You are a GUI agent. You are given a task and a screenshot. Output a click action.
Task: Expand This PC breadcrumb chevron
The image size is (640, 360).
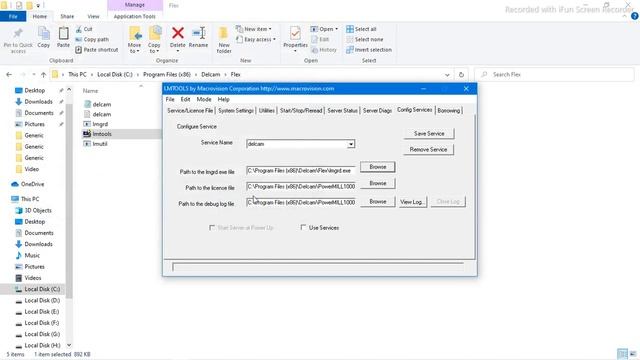pyautogui.click(x=92, y=75)
